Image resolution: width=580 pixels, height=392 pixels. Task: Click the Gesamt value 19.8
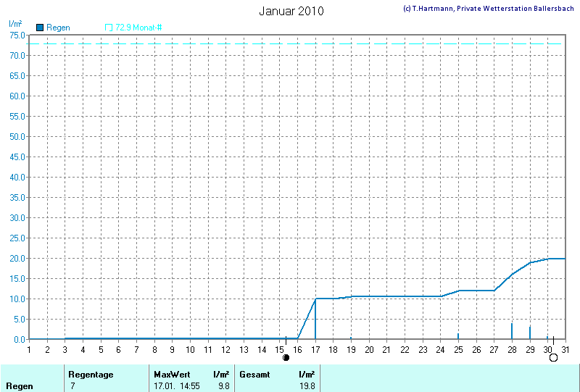coord(306,386)
